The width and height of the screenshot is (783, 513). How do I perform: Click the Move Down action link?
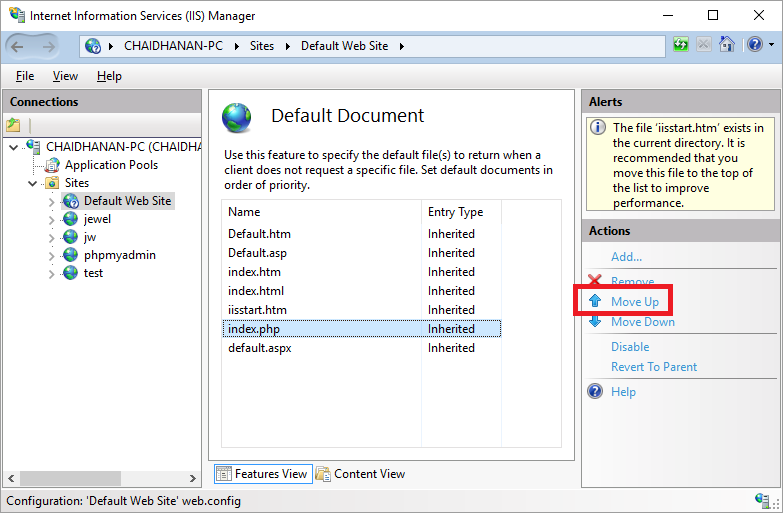click(643, 322)
